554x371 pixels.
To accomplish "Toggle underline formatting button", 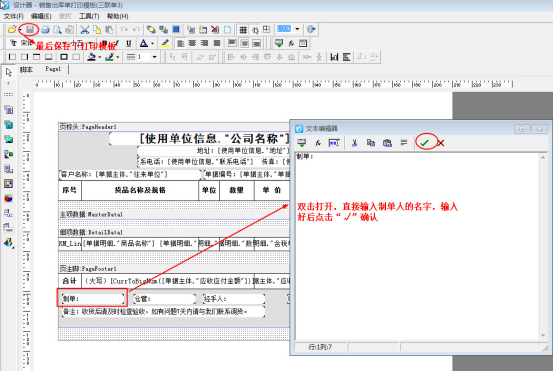I will pyautogui.click(x=129, y=43).
